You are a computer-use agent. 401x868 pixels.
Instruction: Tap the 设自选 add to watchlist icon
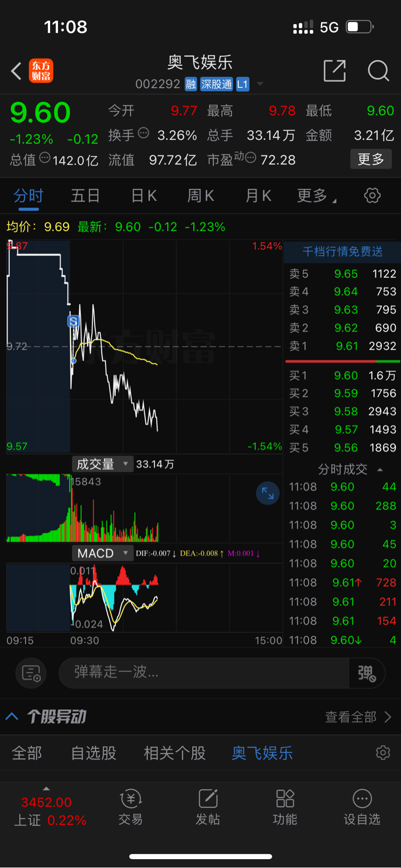click(x=362, y=807)
